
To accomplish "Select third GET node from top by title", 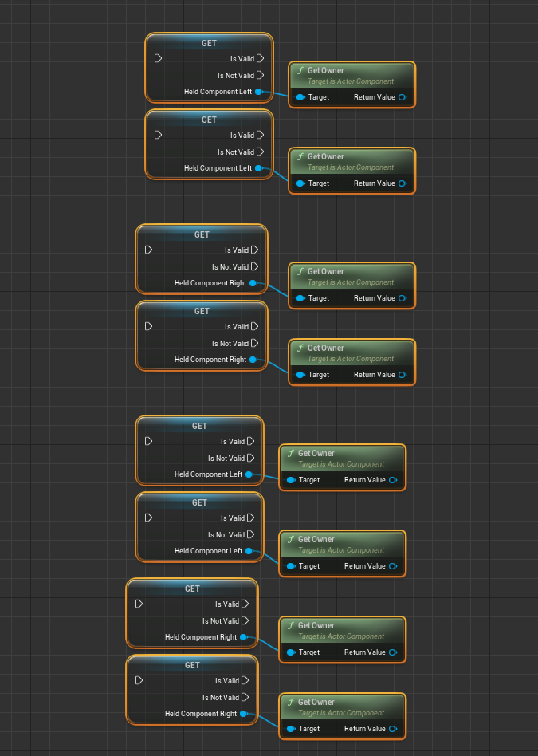I will [202, 234].
